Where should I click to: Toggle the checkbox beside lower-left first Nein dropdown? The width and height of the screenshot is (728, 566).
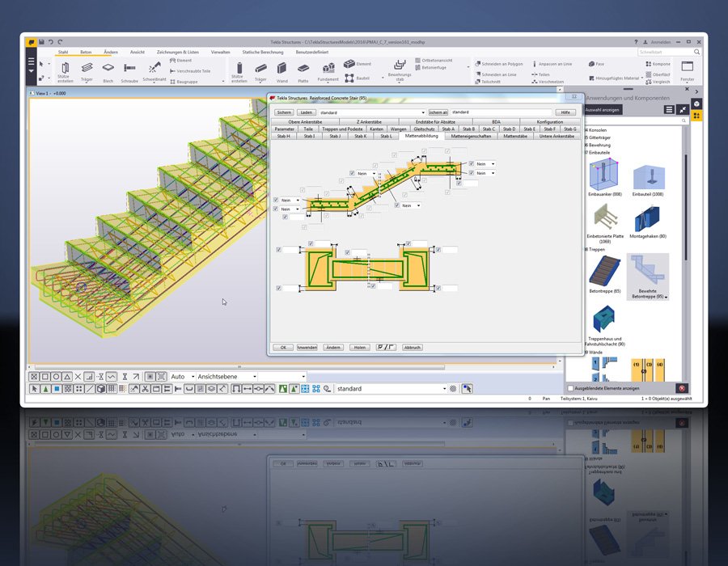pyautogui.click(x=276, y=200)
